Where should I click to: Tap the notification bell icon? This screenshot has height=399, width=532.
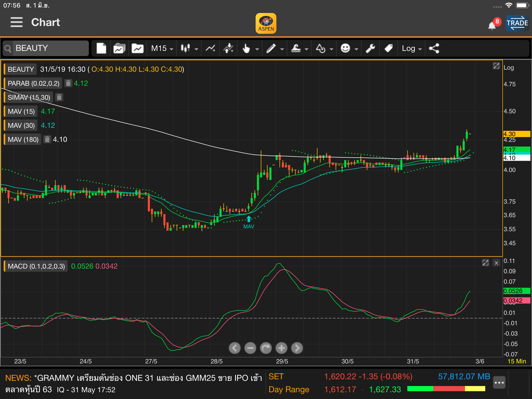[x=492, y=26]
